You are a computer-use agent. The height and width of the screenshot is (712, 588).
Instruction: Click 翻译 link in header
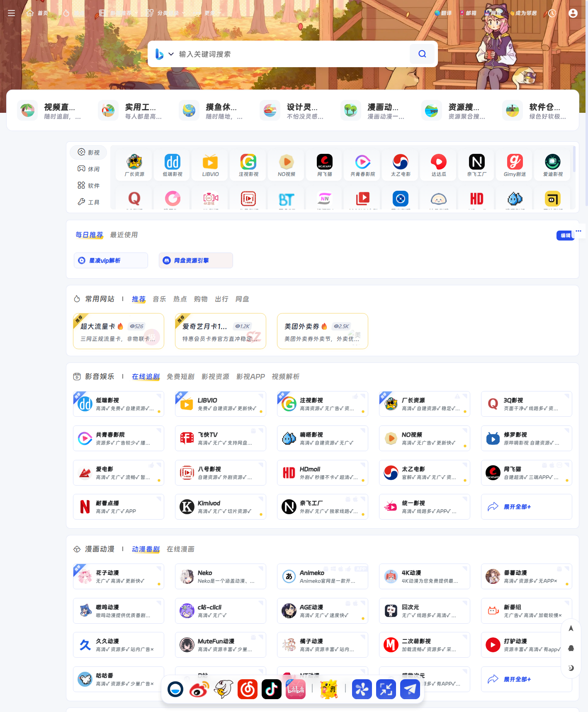tap(443, 13)
